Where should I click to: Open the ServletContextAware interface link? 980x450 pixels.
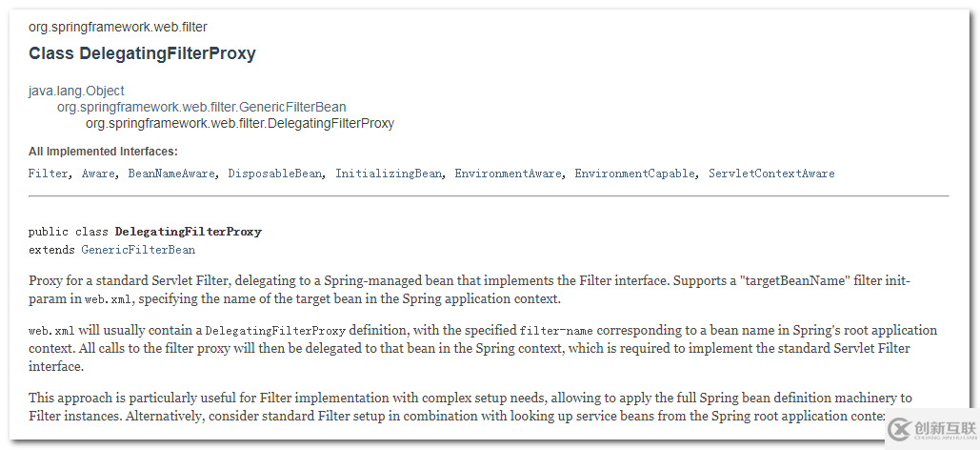(x=771, y=174)
